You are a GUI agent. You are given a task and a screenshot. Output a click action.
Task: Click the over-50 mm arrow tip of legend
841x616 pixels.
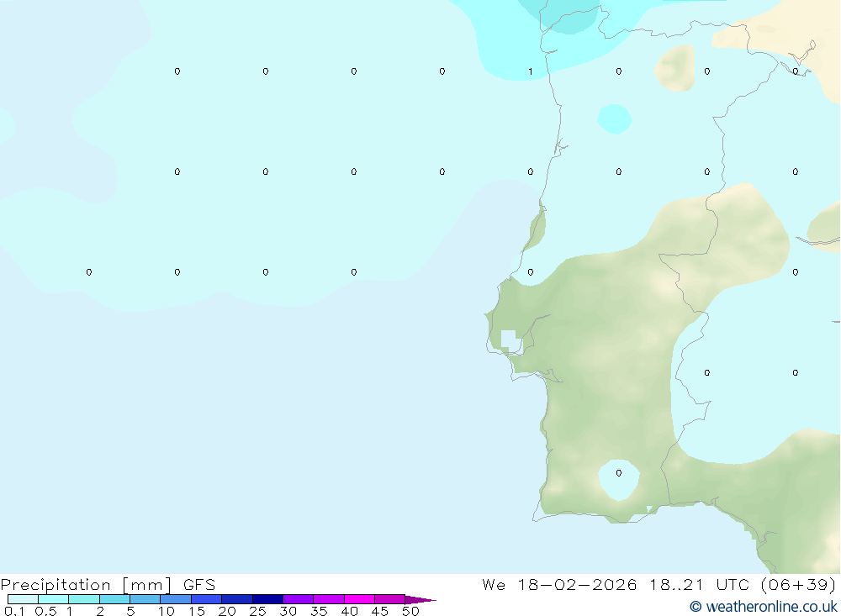click(x=420, y=600)
